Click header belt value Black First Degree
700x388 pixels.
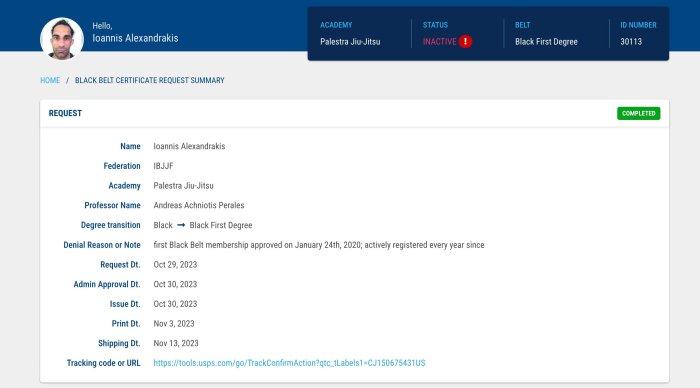pos(546,42)
